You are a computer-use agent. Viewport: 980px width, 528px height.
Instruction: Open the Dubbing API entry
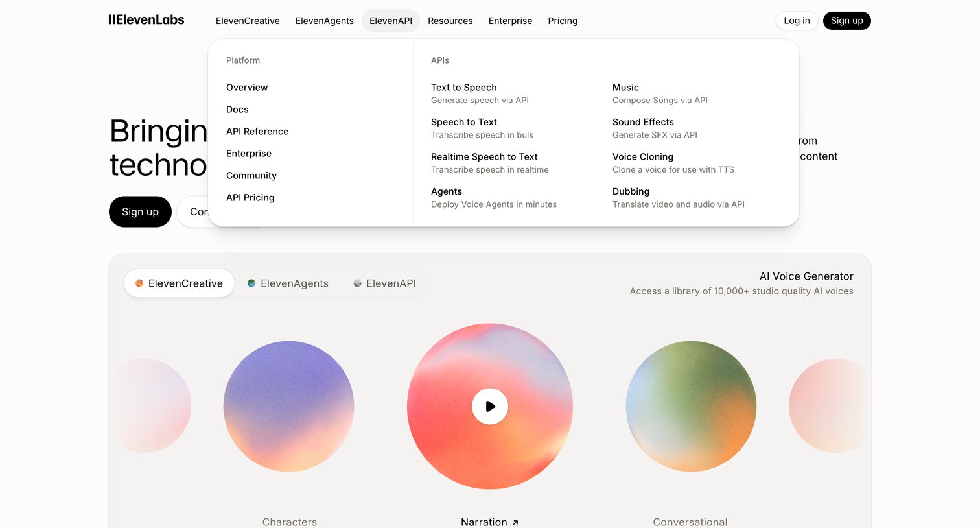click(679, 198)
